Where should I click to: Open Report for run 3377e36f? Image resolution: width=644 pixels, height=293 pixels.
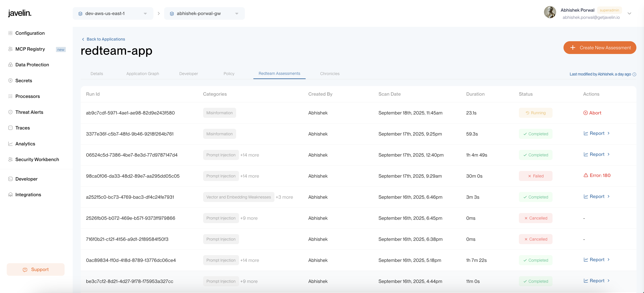tap(596, 133)
